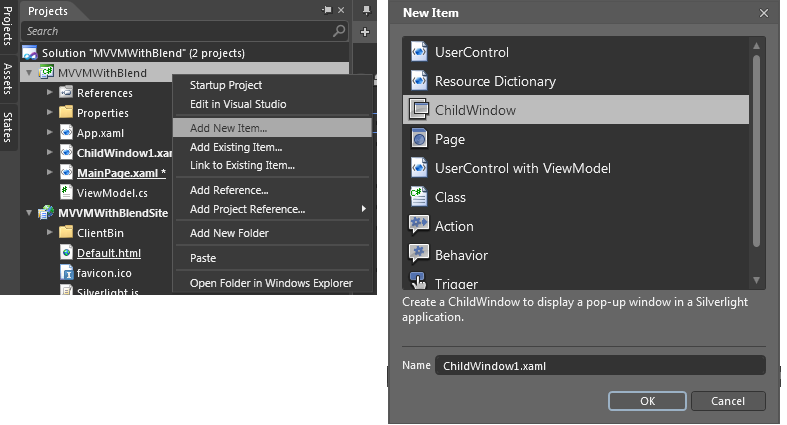Screen dimensions: 787x425
Task: Click the UserControl with ViewModel icon
Action: pyautogui.click(x=419, y=168)
